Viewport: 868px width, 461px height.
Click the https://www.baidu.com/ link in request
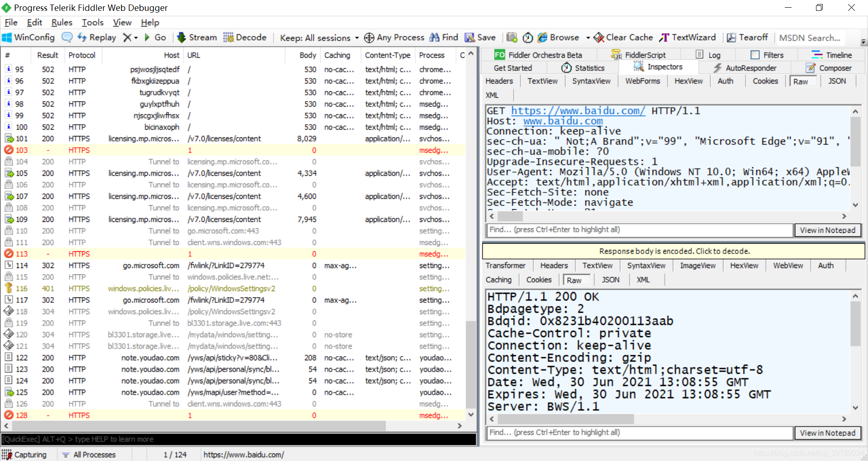tap(578, 111)
